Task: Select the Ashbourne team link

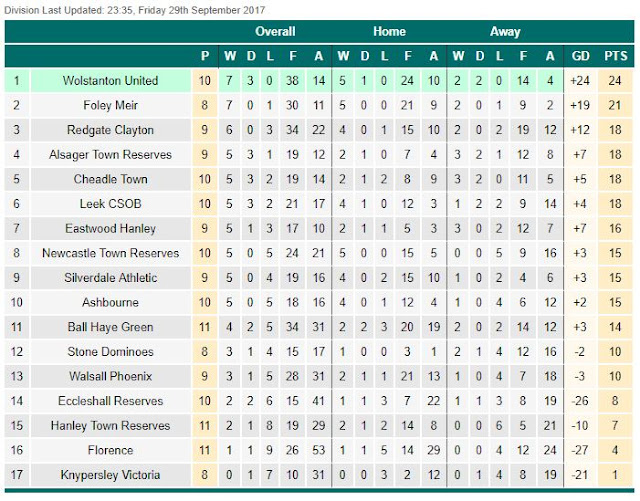Action: pyautogui.click(x=110, y=302)
